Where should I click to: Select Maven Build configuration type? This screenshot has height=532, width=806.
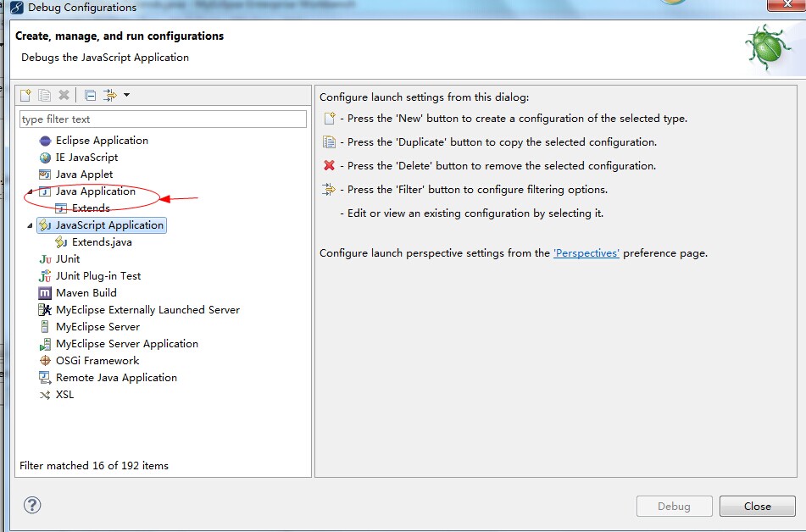click(x=86, y=293)
